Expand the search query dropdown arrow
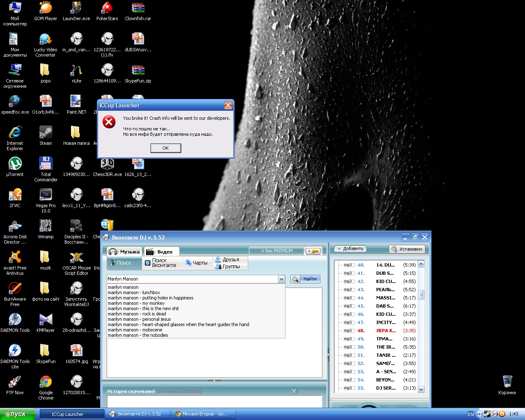Image resolution: width=525 pixels, height=420 pixels. 281,279
